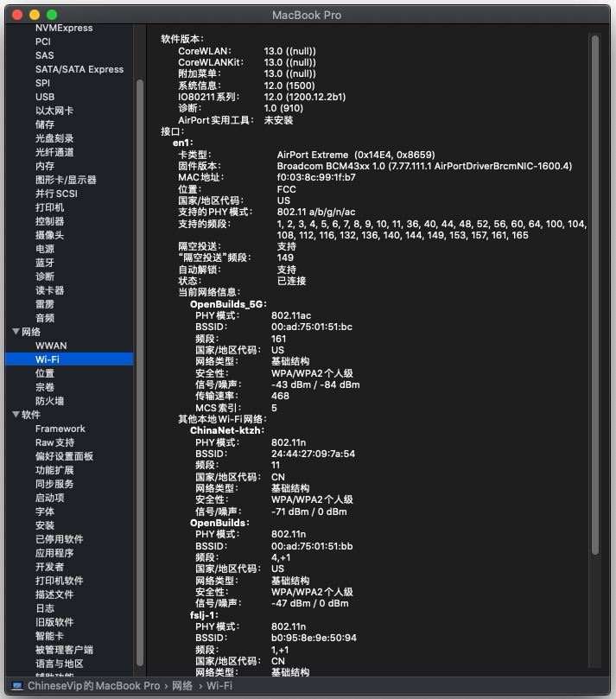616x699 pixels.
Task: Select 诊断 in the sidebar
Action: tap(45, 276)
